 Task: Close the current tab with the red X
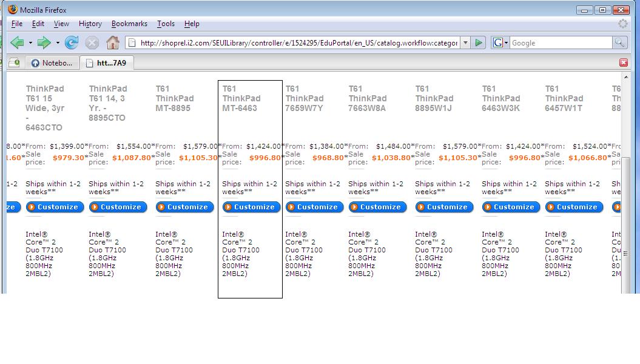(623, 62)
